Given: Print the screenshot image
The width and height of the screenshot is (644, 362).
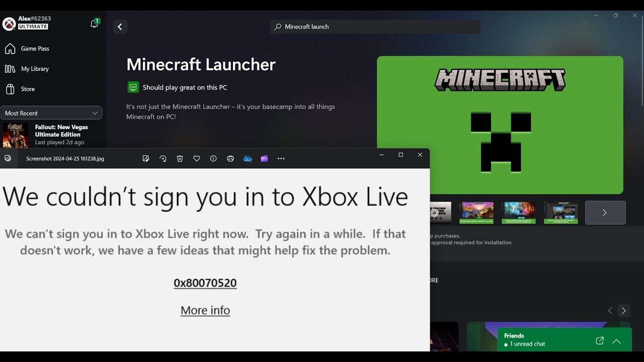Looking at the screenshot, I should [230, 158].
